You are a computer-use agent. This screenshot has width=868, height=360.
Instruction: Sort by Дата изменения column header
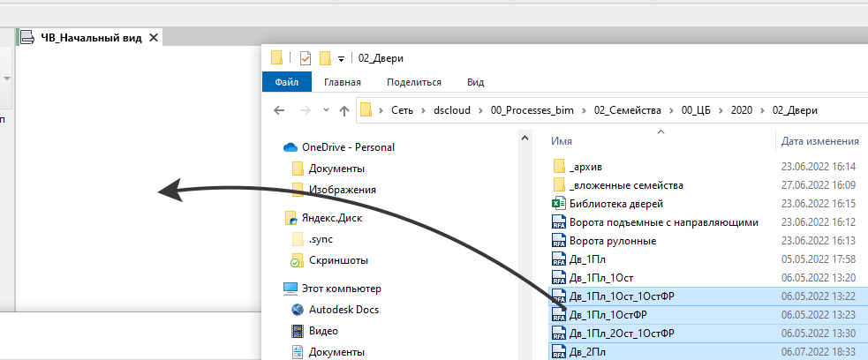click(819, 141)
